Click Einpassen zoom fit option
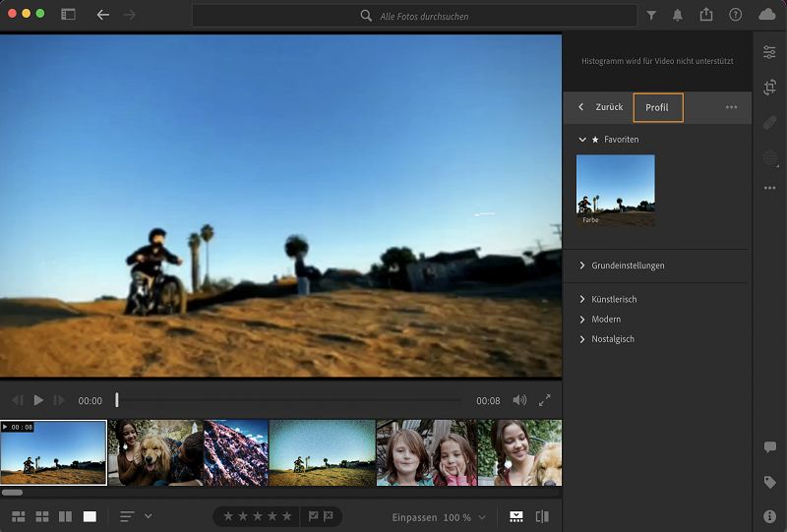 414,517
